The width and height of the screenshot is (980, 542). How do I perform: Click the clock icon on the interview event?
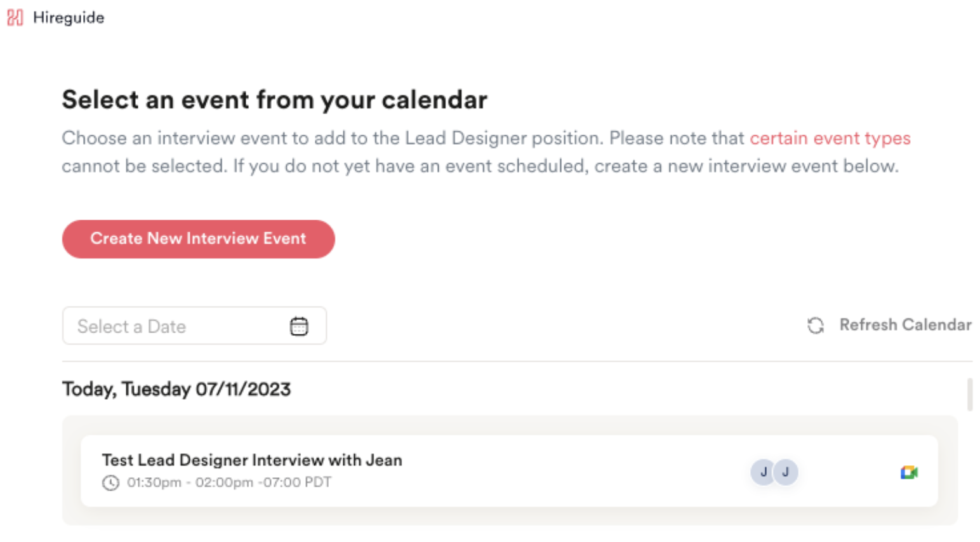110,483
